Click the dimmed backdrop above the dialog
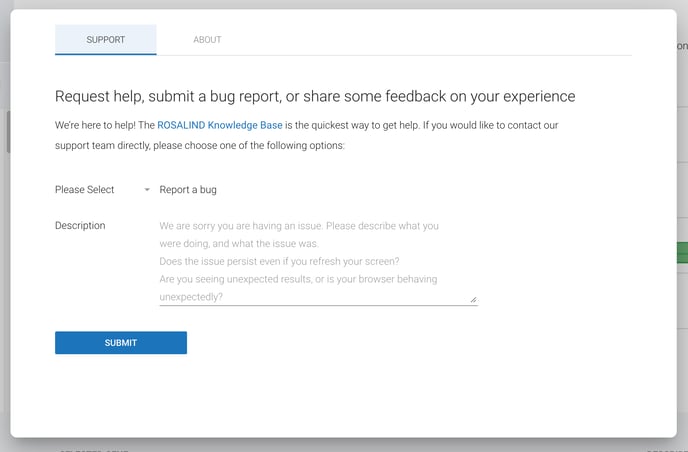Image resolution: width=688 pixels, height=452 pixels. tap(344, 4)
